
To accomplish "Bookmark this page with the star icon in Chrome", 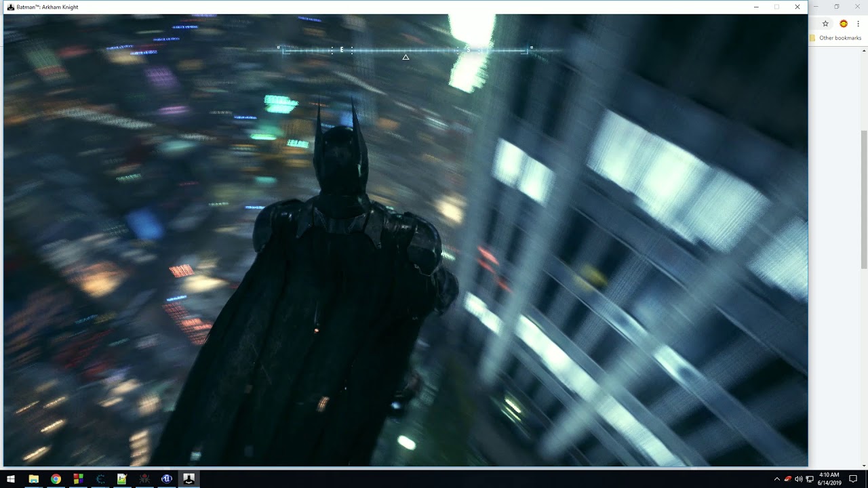I will [825, 23].
